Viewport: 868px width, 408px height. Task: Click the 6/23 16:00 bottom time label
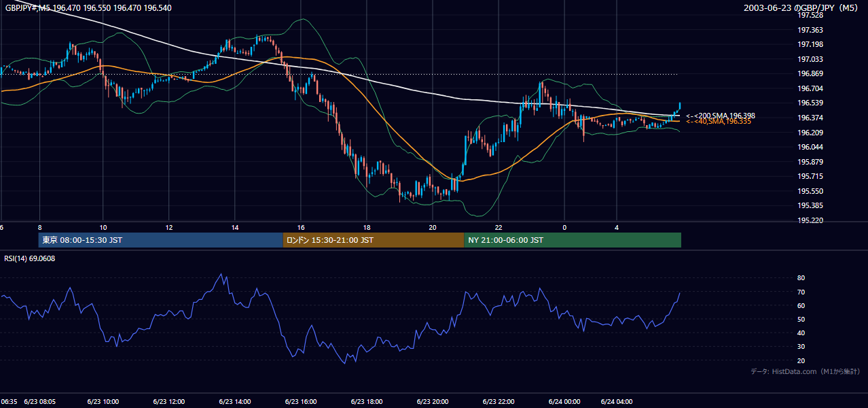tap(301, 401)
